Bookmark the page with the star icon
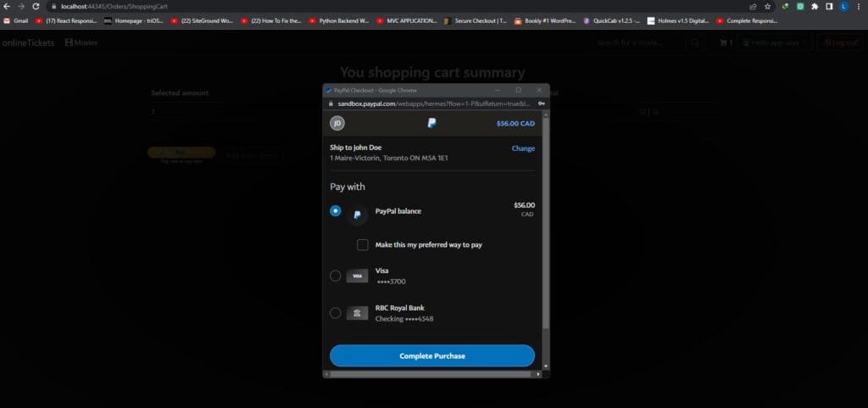This screenshot has width=868, height=408. coord(768,6)
